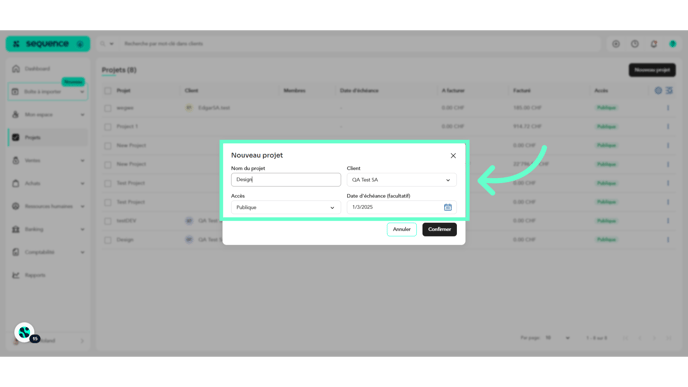Open the search scope dropdown arrow
Image resolution: width=688 pixels, height=387 pixels.
(111, 44)
